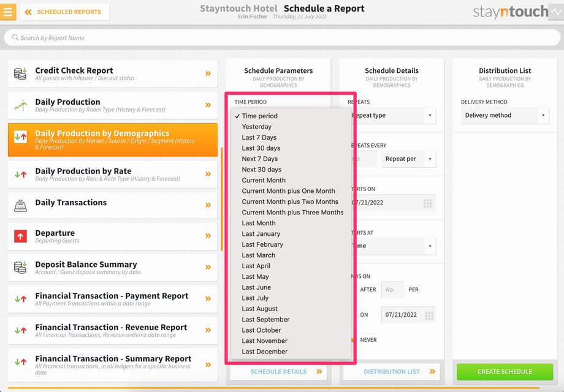Click chevron on Revenue Report row
The image size is (564, 392).
tap(208, 330)
